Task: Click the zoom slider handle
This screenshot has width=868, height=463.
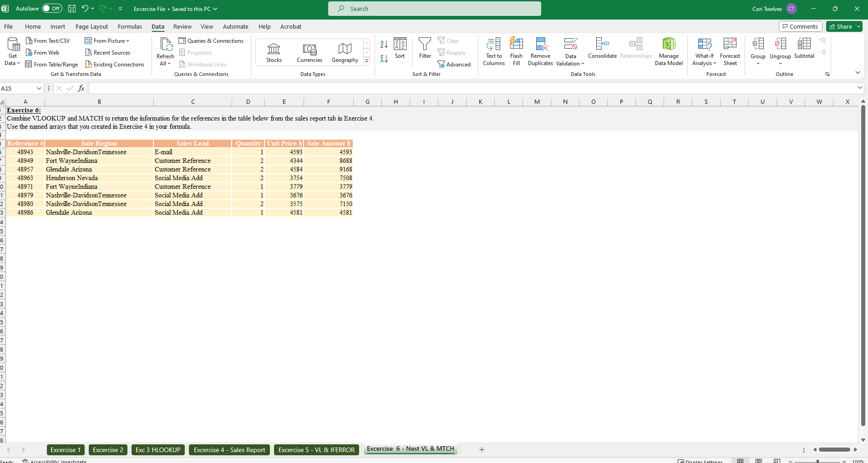Action: (817, 461)
